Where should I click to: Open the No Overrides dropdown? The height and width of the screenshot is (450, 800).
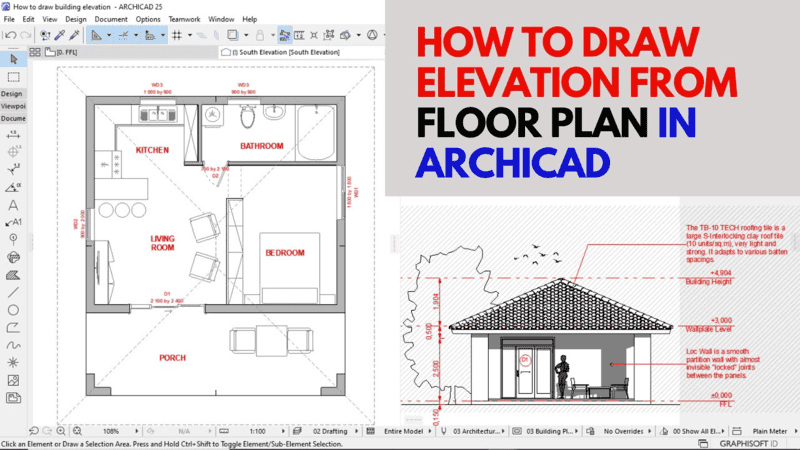point(623,431)
